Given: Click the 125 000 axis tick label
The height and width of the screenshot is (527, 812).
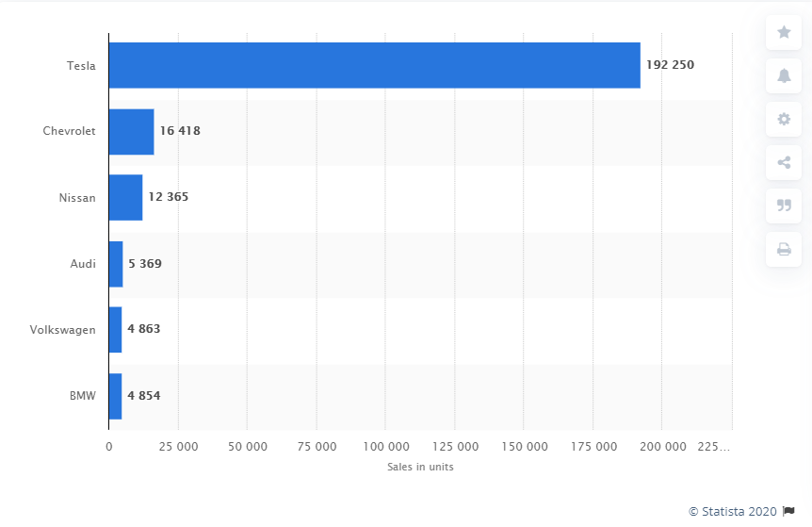Looking at the screenshot, I should pos(456,447).
